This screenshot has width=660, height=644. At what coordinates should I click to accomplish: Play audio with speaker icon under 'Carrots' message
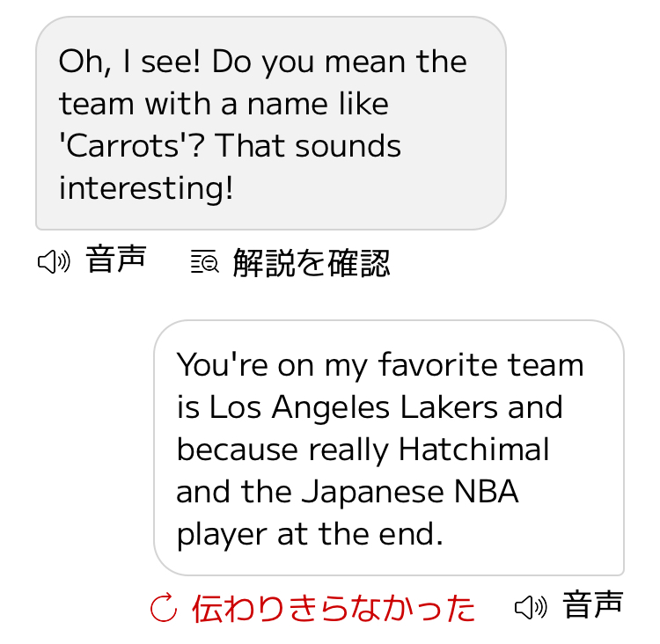[54, 261]
